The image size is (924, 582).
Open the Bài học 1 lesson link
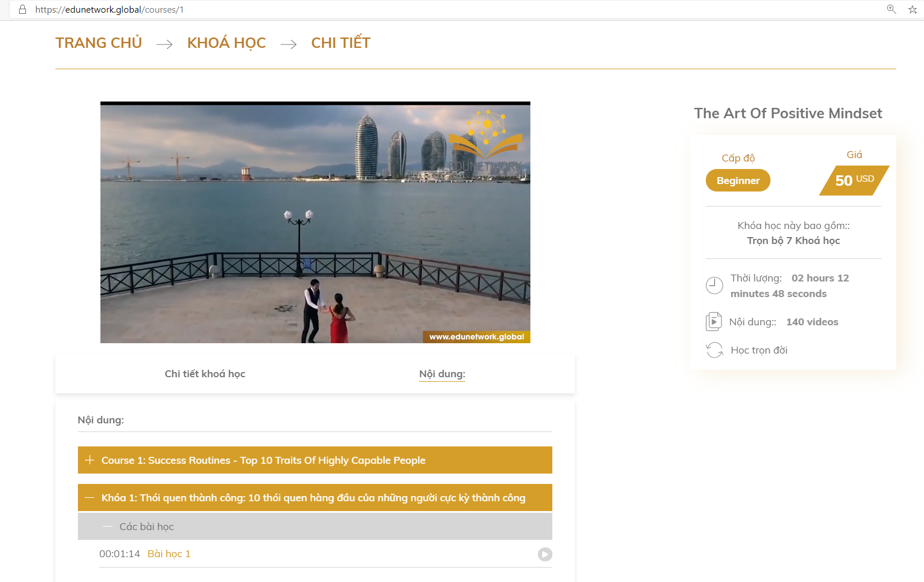tap(169, 554)
